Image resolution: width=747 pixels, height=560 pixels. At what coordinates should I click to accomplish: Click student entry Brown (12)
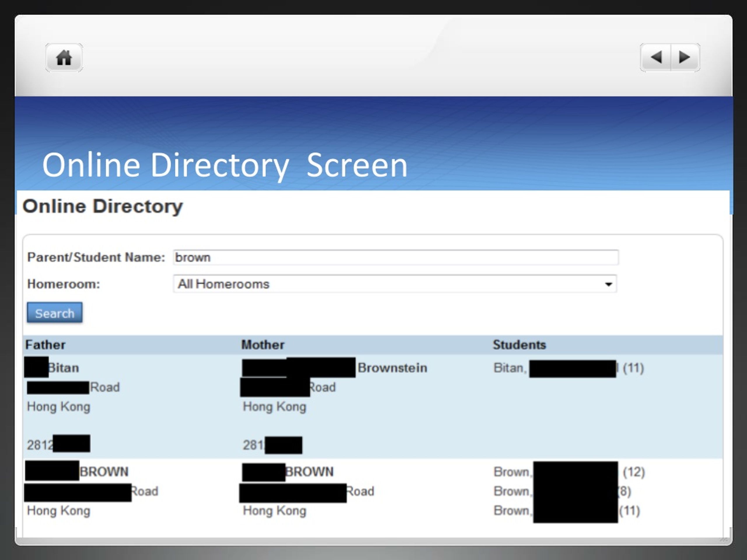coord(569,472)
